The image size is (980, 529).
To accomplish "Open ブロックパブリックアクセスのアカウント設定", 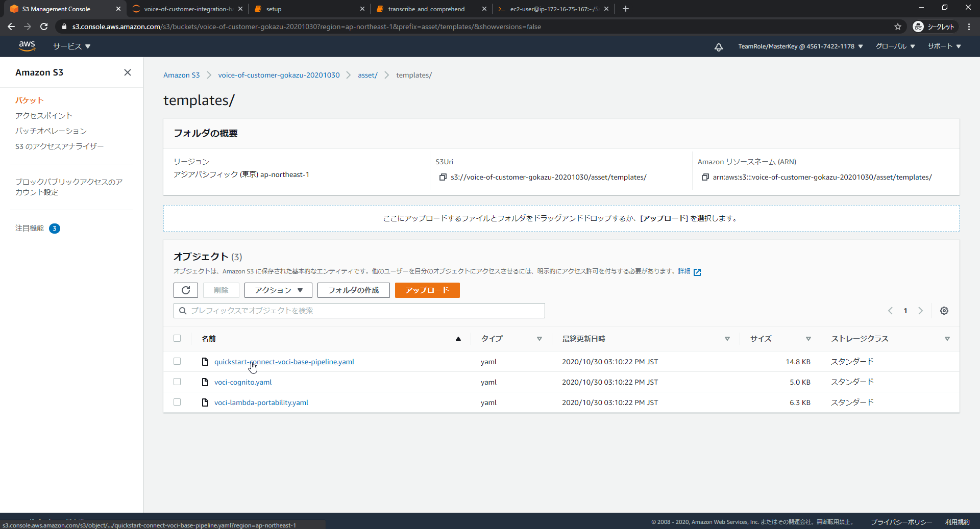I will pyautogui.click(x=69, y=187).
